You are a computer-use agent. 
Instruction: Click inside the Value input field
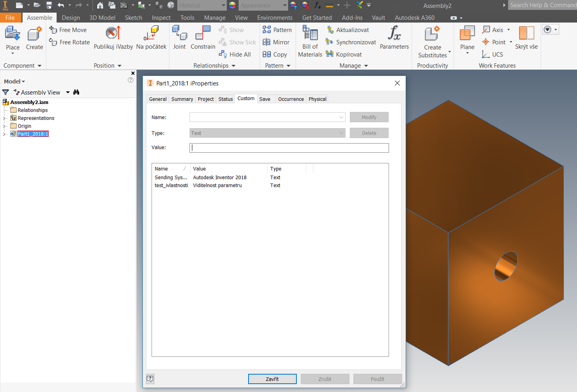(x=289, y=148)
